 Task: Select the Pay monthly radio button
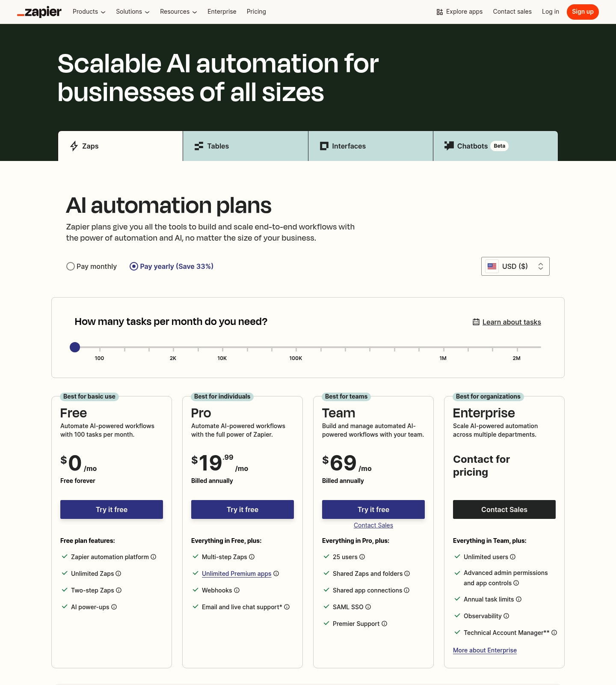(x=71, y=266)
